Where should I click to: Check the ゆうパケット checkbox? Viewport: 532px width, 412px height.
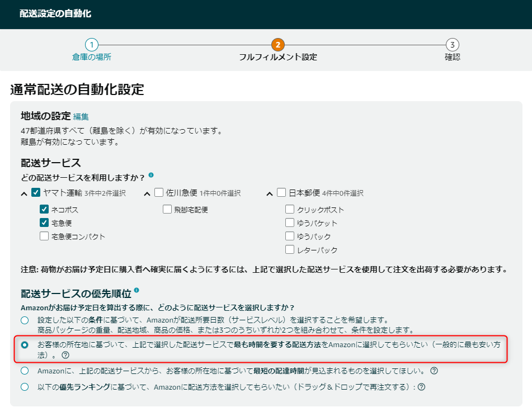(290, 222)
